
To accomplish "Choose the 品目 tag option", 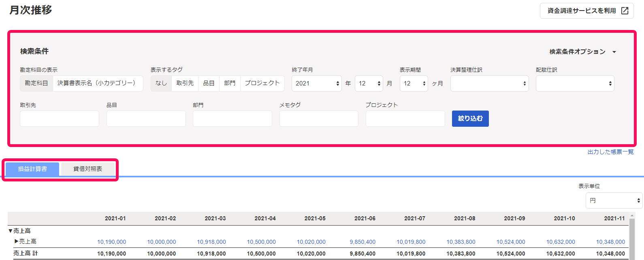I will (x=209, y=83).
